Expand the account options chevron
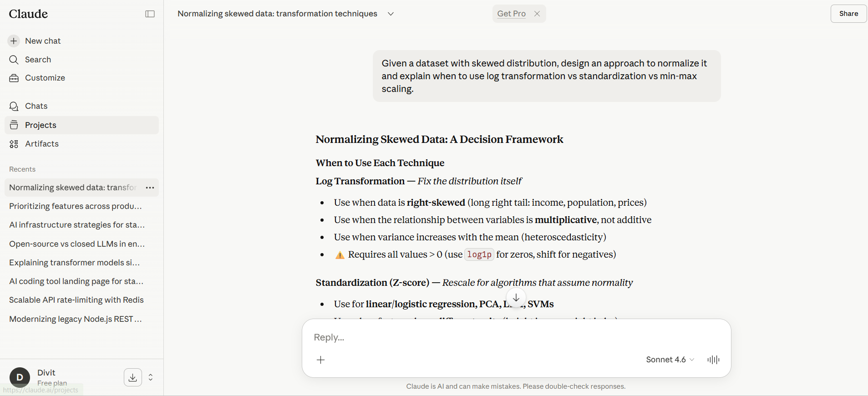The image size is (868, 396). point(150,377)
